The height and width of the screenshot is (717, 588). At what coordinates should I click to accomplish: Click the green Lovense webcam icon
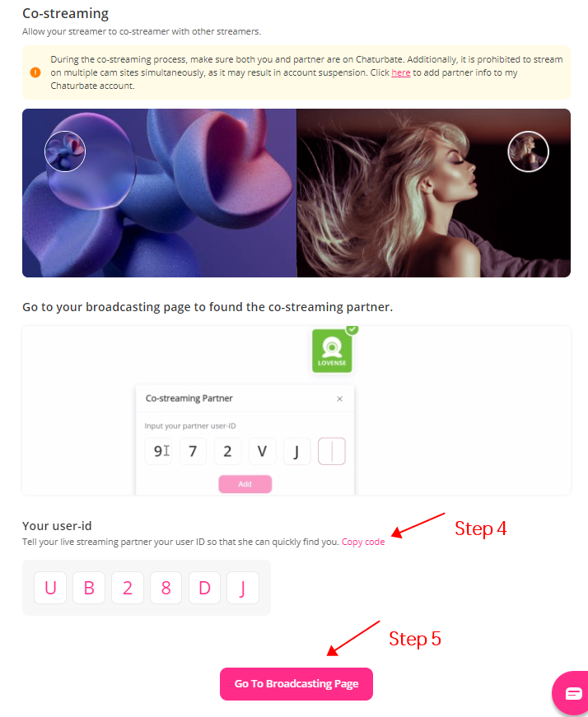click(332, 351)
